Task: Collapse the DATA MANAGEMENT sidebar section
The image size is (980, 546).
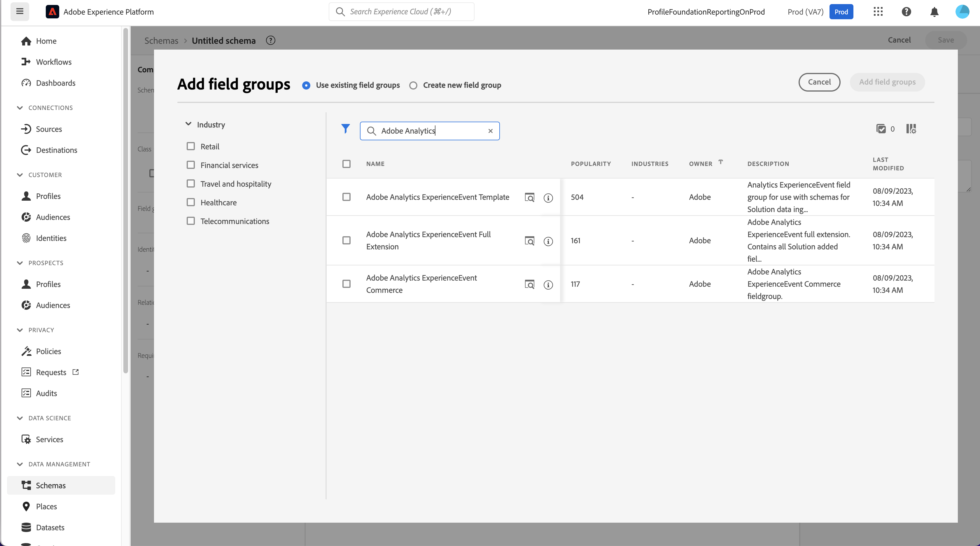Action: [20, 464]
